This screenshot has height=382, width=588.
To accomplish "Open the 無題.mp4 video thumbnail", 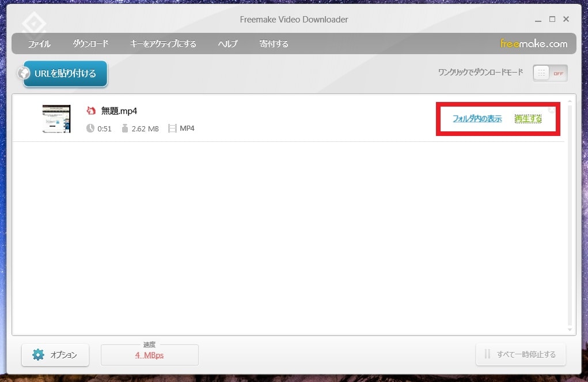I will pyautogui.click(x=56, y=119).
